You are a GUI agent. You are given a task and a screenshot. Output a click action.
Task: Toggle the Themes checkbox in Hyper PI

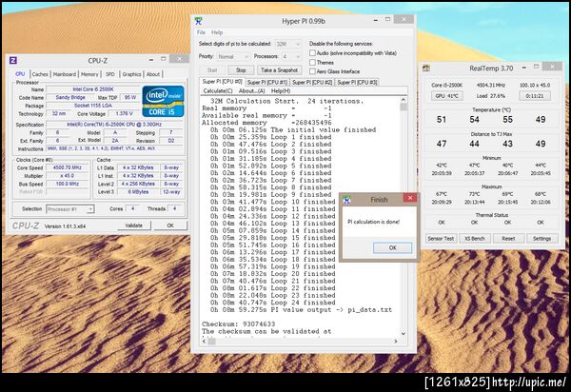tap(312, 62)
